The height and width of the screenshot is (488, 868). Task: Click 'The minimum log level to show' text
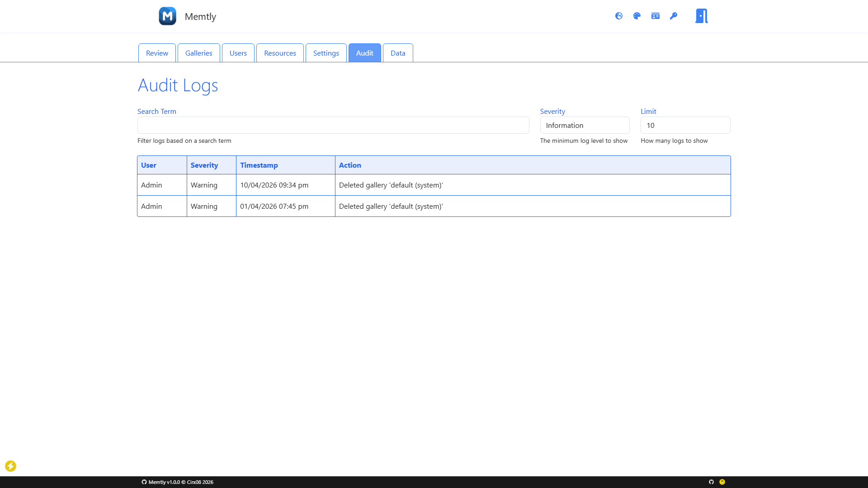point(584,141)
